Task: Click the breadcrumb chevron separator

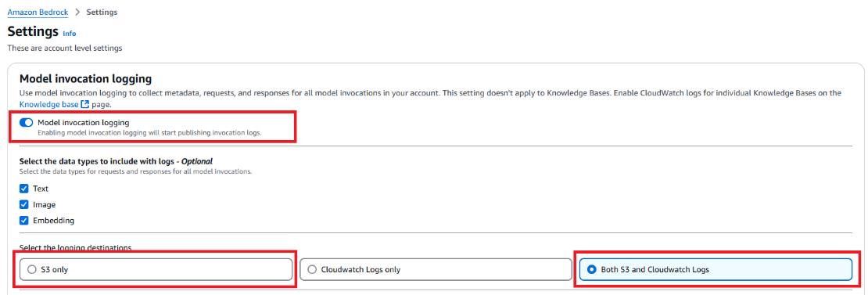Action: pyautogui.click(x=77, y=12)
